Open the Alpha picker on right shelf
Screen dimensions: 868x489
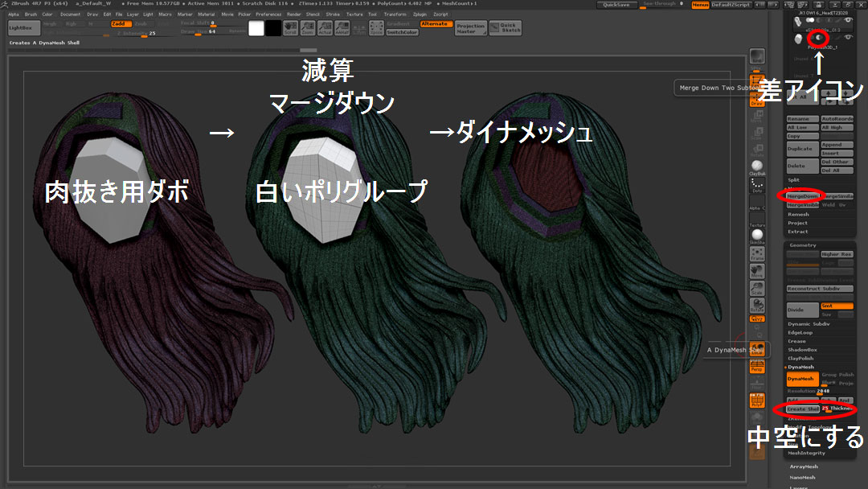[x=757, y=202]
